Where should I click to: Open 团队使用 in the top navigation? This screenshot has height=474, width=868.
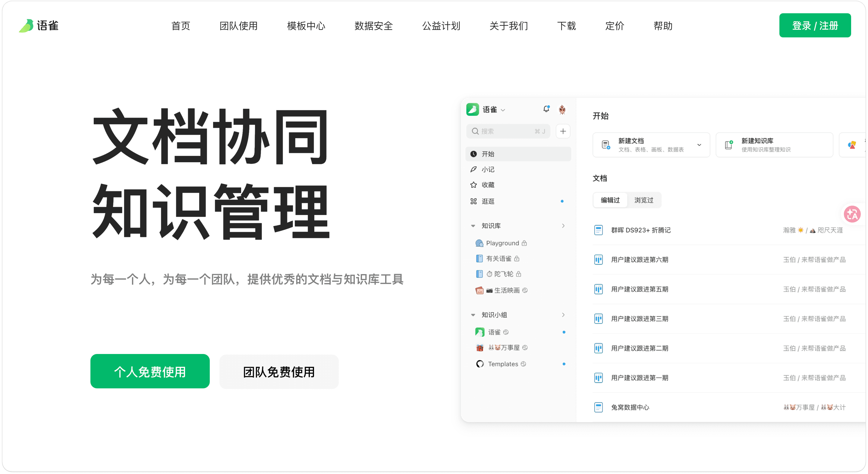239,26
